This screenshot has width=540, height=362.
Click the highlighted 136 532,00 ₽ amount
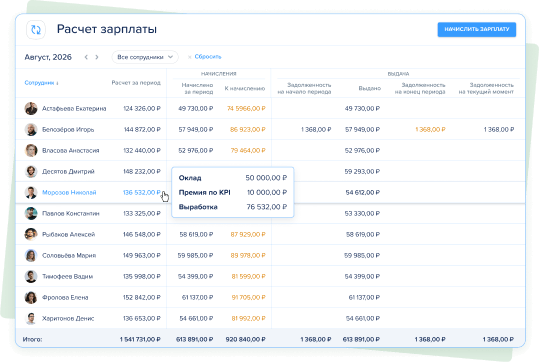(142, 193)
